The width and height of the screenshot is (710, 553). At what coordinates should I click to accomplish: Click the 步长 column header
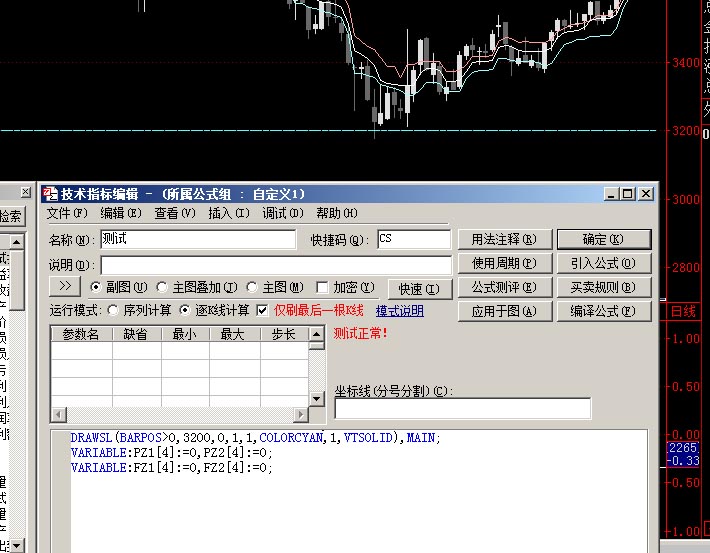coord(284,334)
